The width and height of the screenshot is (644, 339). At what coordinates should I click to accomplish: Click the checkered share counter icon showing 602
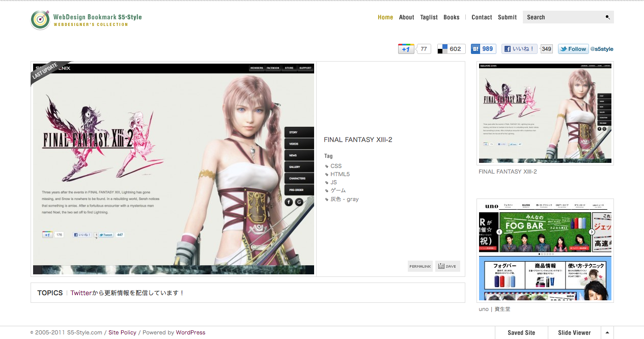[x=442, y=48]
